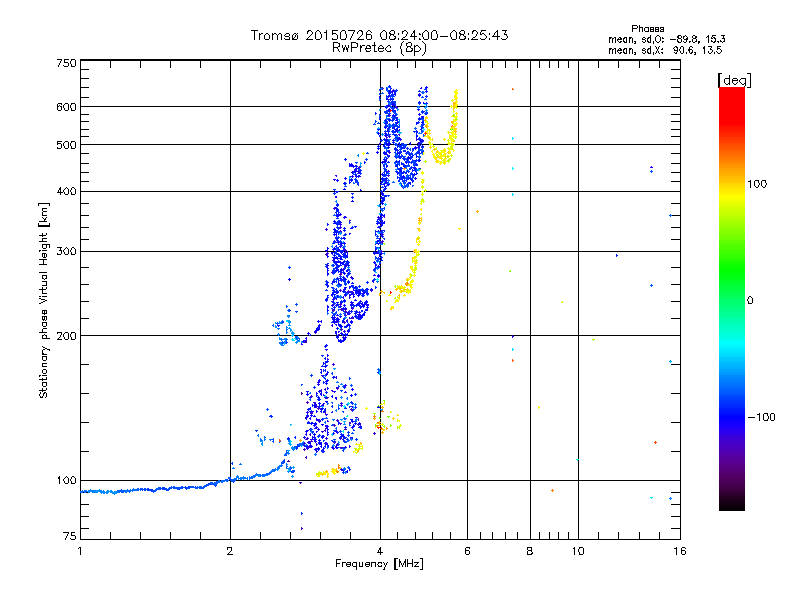This screenshot has width=800, height=600.
Task: Select the 'mean, sd,O: -89.8, 15.3' line
Action: click(666, 39)
